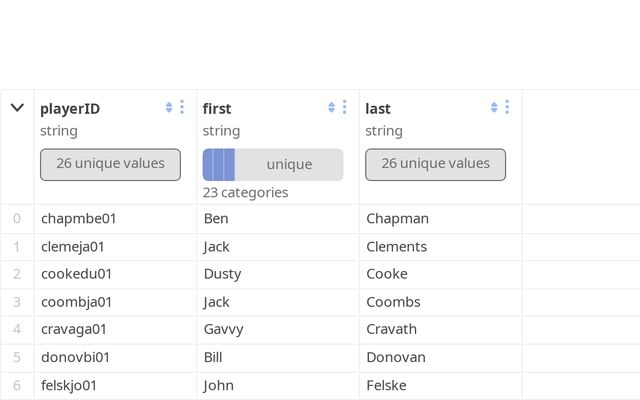640x400 pixels.
Task: Select the first column header name
Action: [217, 109]
